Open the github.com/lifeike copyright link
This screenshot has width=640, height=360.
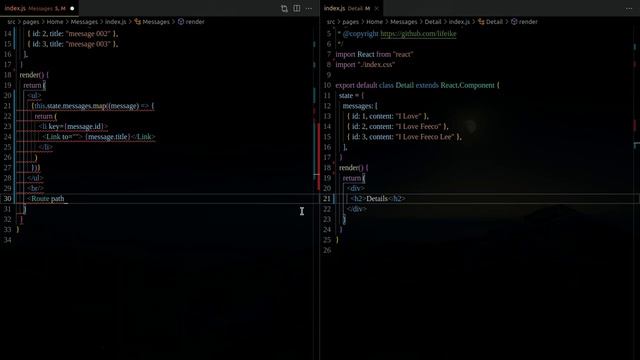click(418, 34)
